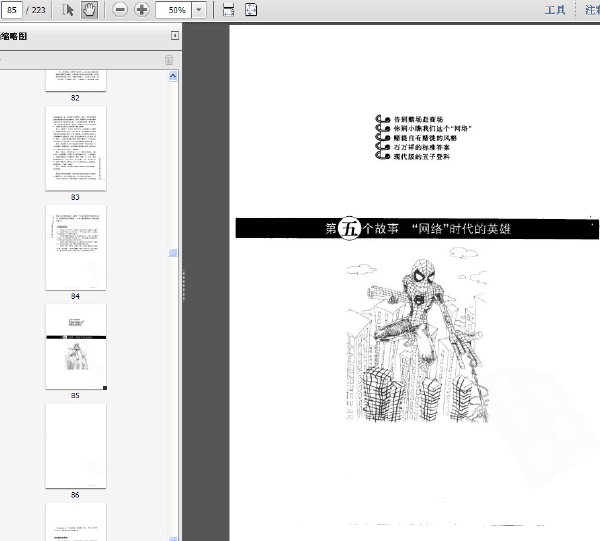The image size is (600, 541).
Task: Click the 50% zoom value field
Action: [x=173, y=10]
